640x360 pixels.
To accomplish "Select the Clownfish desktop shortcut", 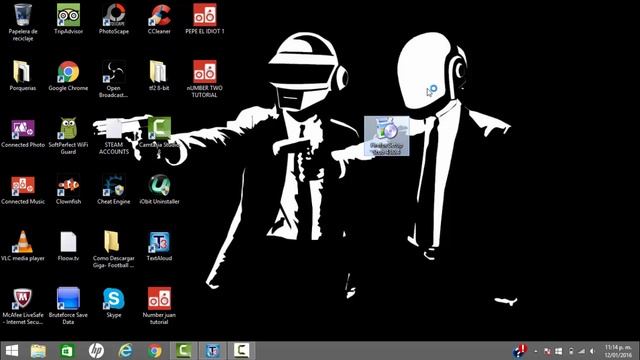I will click(x=68, y=189).
